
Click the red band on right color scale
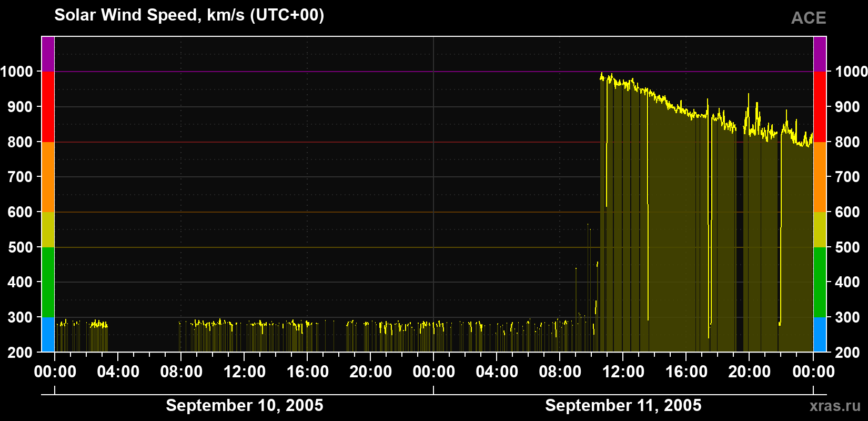(x=820, y=107)
